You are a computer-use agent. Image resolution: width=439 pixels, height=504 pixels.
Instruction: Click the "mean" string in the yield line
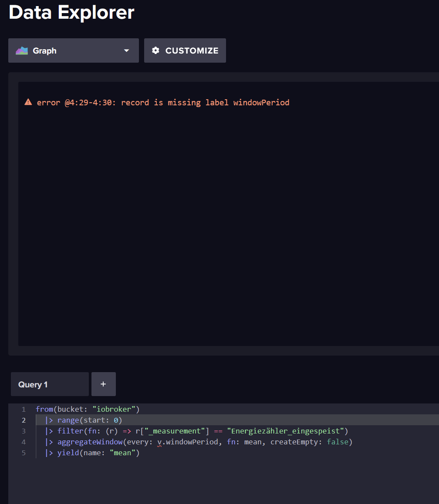click(x=122, y=453)
